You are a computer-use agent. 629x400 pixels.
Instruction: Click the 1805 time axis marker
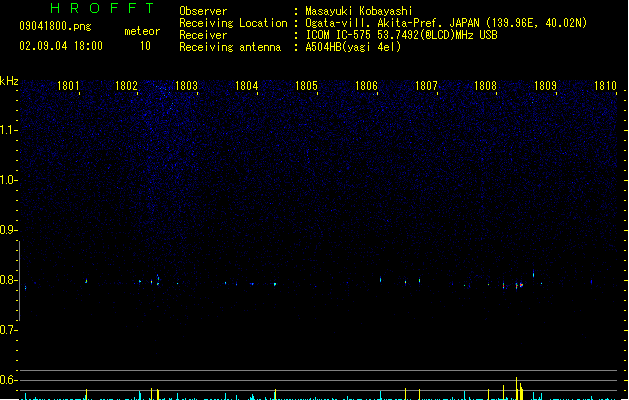[x=306, y=86]
